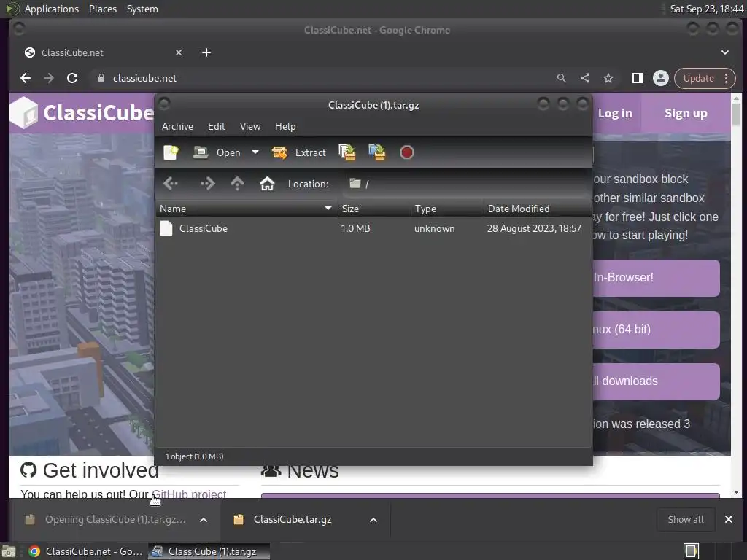The width and height of the screenshot is (747, 560).
Task: Go forward with archive right arrow
Action: click(207, 183)
